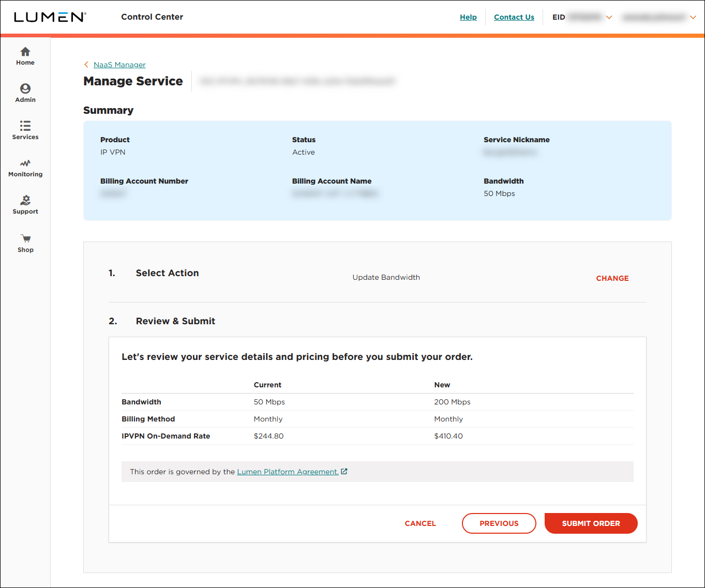Image resolution: width=705 pixels, height=588 pixels.
Task: Click the 'Monthly' value in the New column
Action: [448, 419]
